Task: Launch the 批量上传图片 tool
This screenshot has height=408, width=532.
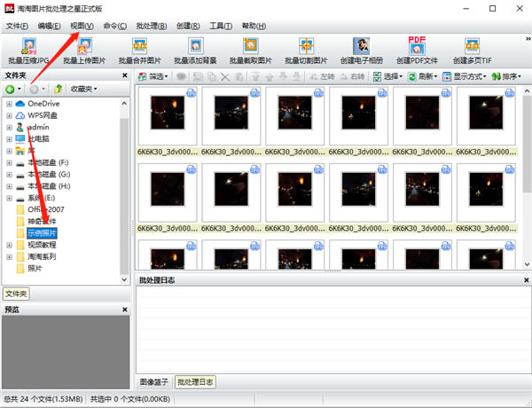Action: point(84,51)
